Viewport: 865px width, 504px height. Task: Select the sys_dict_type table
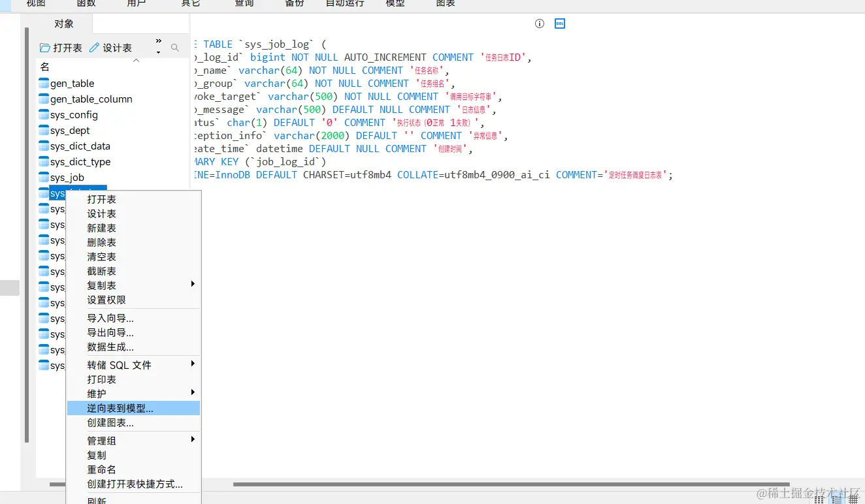click(x=75, y=162)
